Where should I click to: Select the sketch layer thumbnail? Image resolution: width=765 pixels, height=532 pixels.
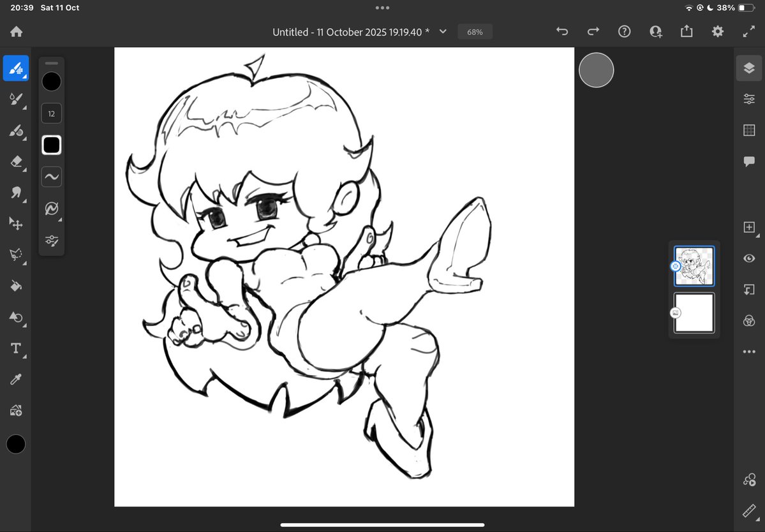coord(694,266)
